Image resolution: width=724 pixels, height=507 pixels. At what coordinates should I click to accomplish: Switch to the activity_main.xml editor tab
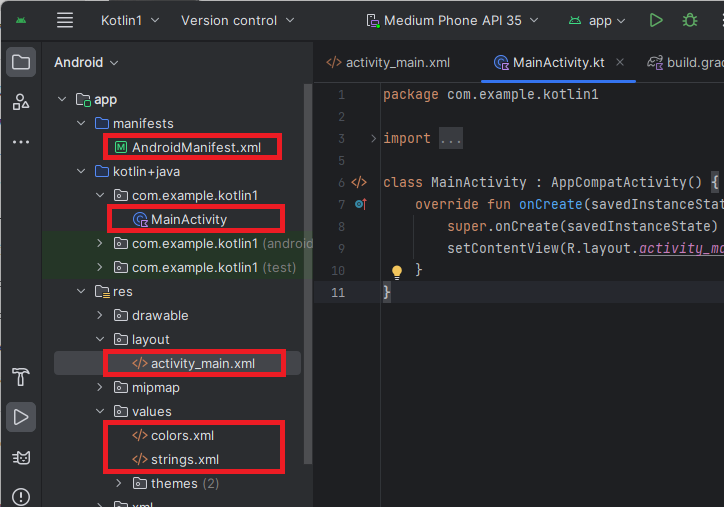(x=388, y=62)
